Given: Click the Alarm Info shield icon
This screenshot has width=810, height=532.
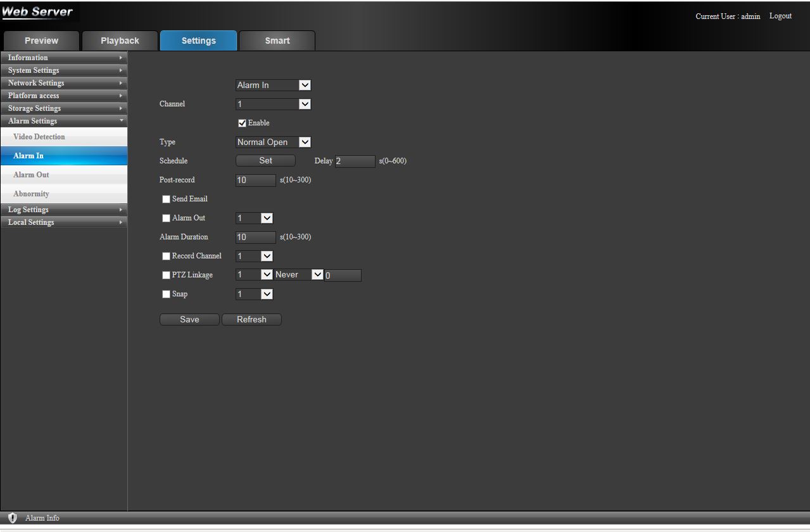Looking at the screenshot, I should pos(12,518).
